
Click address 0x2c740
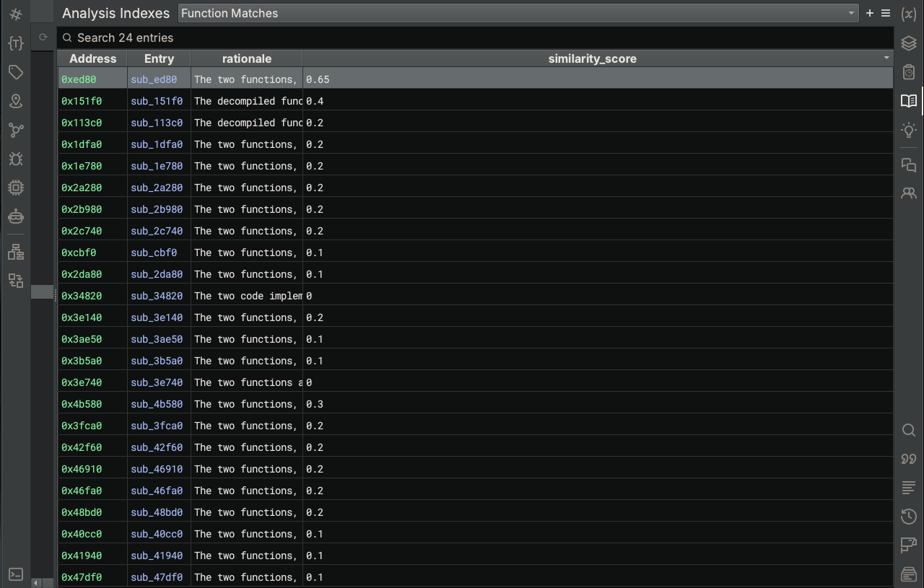(82, 231)
